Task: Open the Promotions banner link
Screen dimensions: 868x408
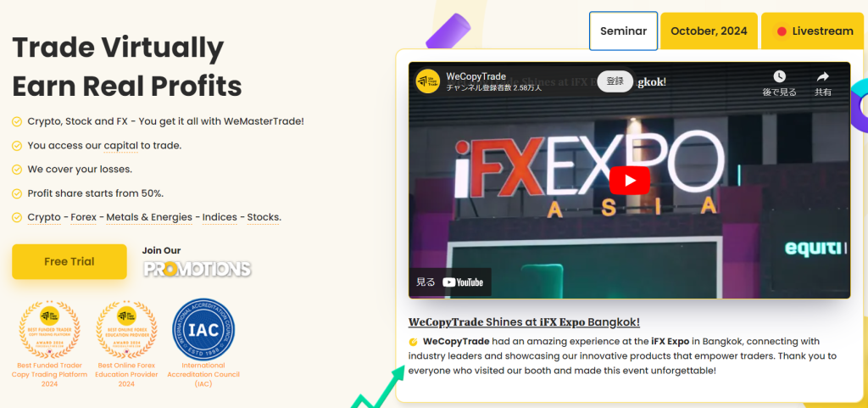Action: point(197,269)
